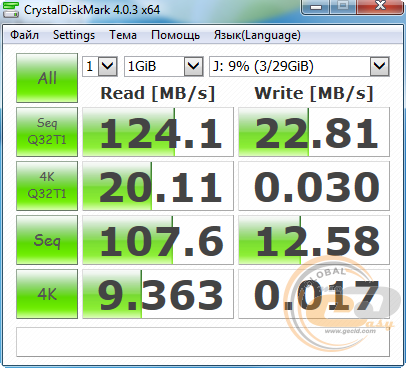The image size is (406, 368).
Task: Run the Seq test button
Action: (x=47, y=240)
